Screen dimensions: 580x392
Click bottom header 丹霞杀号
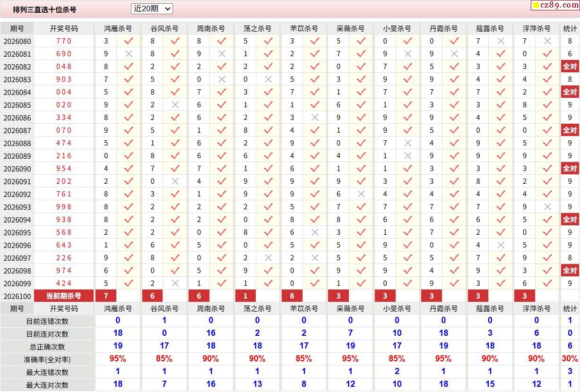tap(443, 308)
